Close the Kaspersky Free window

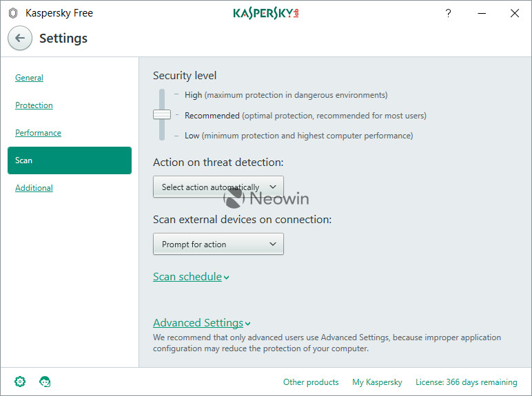pos(515,13)
